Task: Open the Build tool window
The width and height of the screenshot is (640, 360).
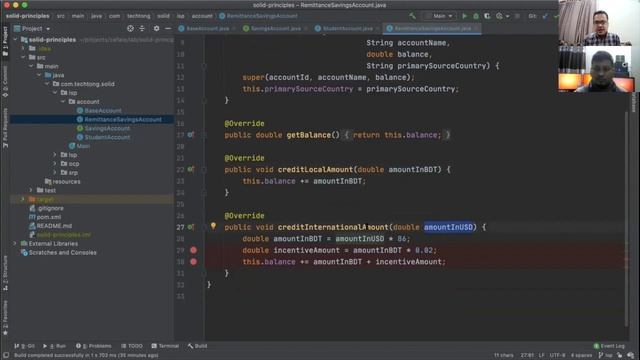Action: tap(198, 346)
